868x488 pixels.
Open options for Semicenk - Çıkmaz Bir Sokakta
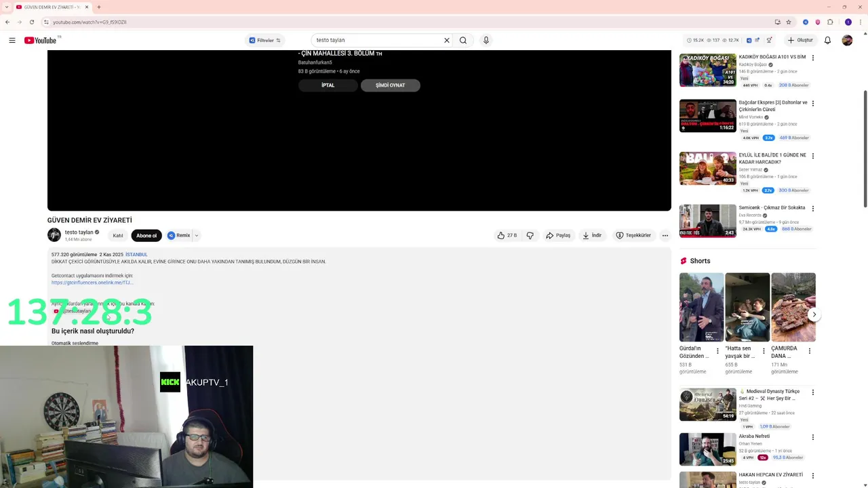pos(813,209)
